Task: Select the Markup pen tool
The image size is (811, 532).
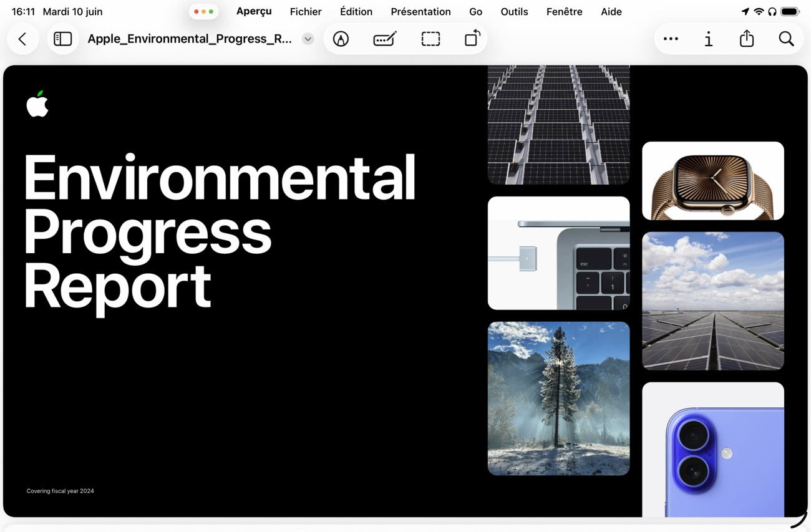Action: 341,39
